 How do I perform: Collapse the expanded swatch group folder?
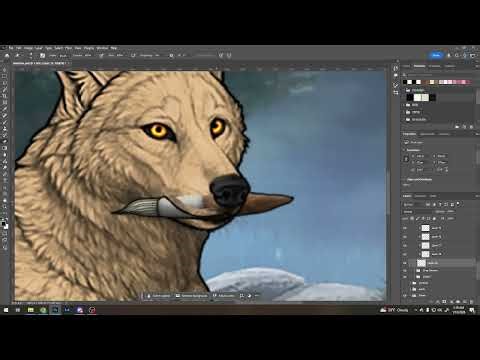pos(404,90)
